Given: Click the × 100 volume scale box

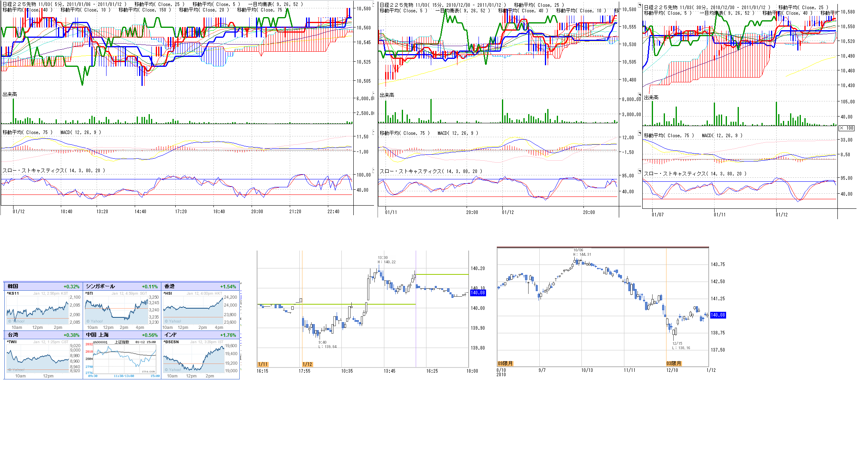Looking at the screenshot, I should (x=847, y=128).
